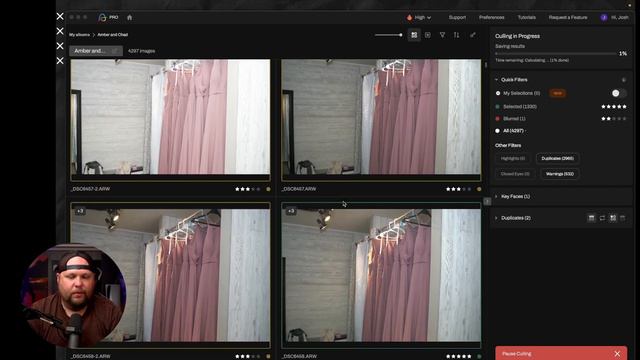640x360 pixels.
Task: Open the filter funnel icon
Action: 442,35
